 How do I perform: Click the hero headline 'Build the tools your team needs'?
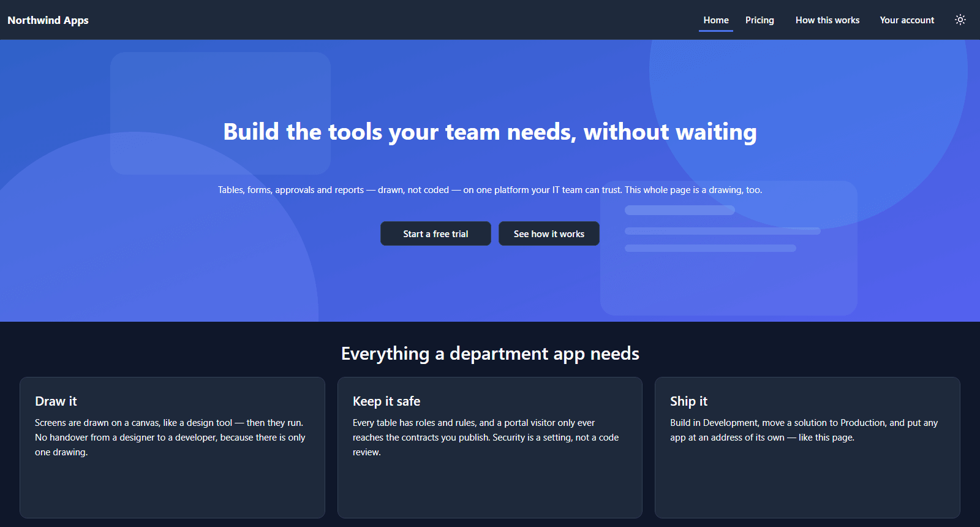[x=490, y=132]
